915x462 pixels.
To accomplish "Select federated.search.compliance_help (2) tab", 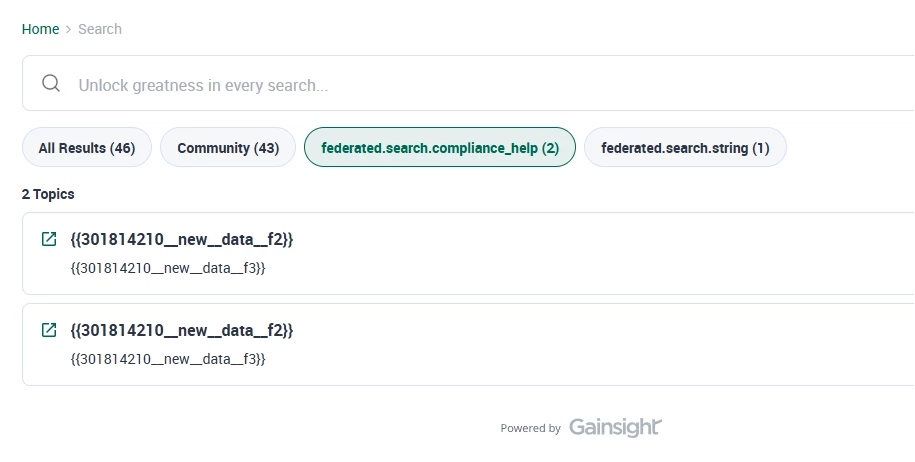I will (440, 148).
